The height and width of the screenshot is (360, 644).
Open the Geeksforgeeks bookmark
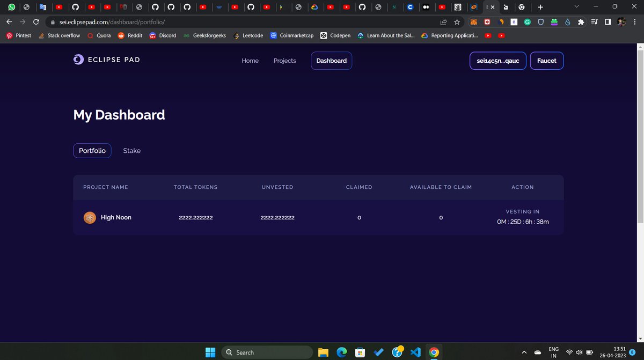(204, 35)
